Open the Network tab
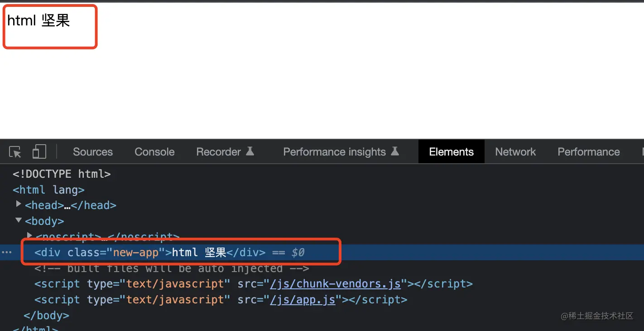 click(515, 152)
